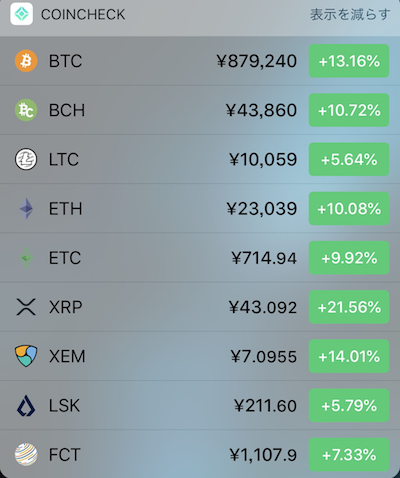Image resolution: width=400 pixels, height=478 pixels.
Task: Select the green Bitcoin Cash icon
Action: click(x=26, y=110)
